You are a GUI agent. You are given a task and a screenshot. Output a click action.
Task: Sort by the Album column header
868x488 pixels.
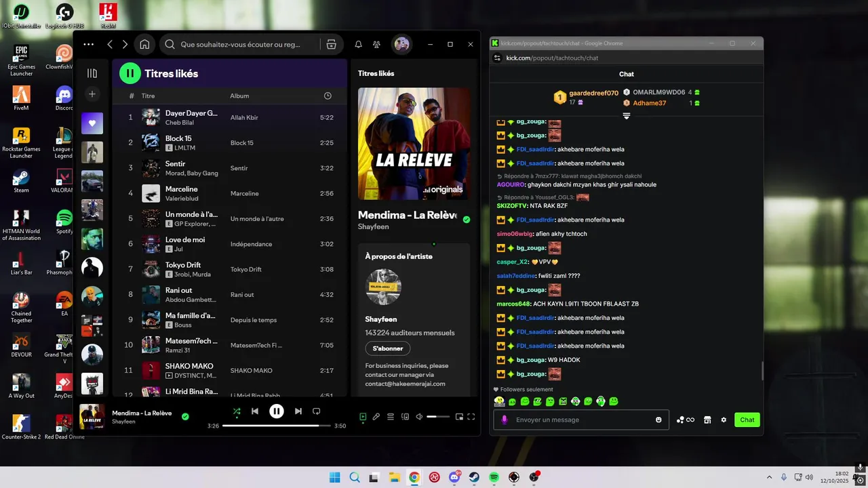point(239,96)
